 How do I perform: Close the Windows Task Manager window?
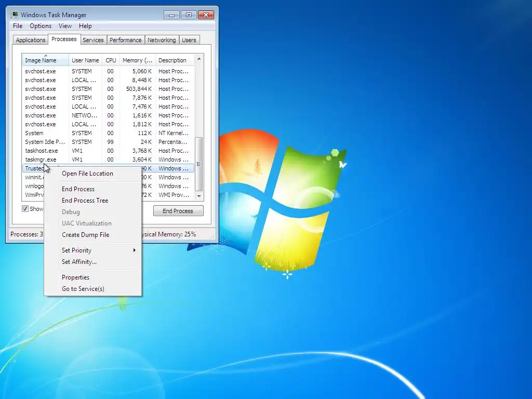pos(206,15)
